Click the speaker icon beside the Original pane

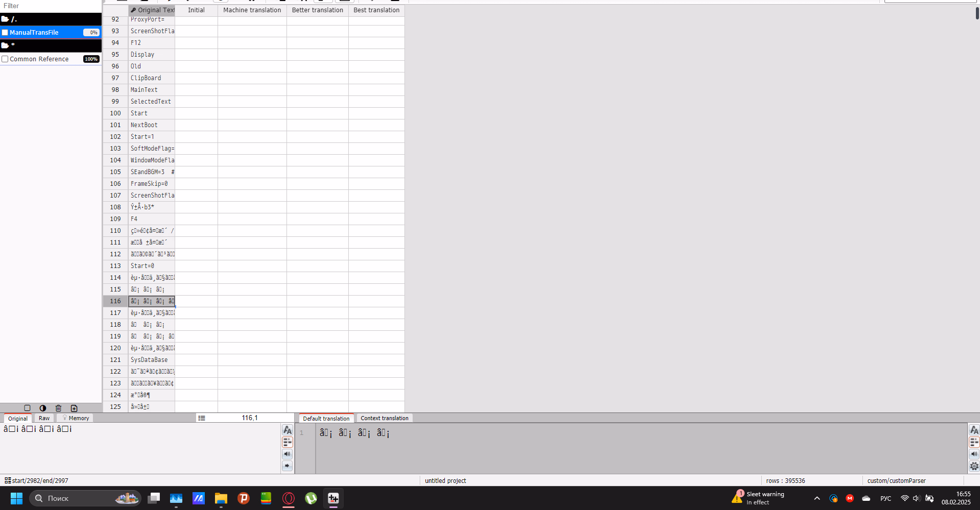pos(288,454)
